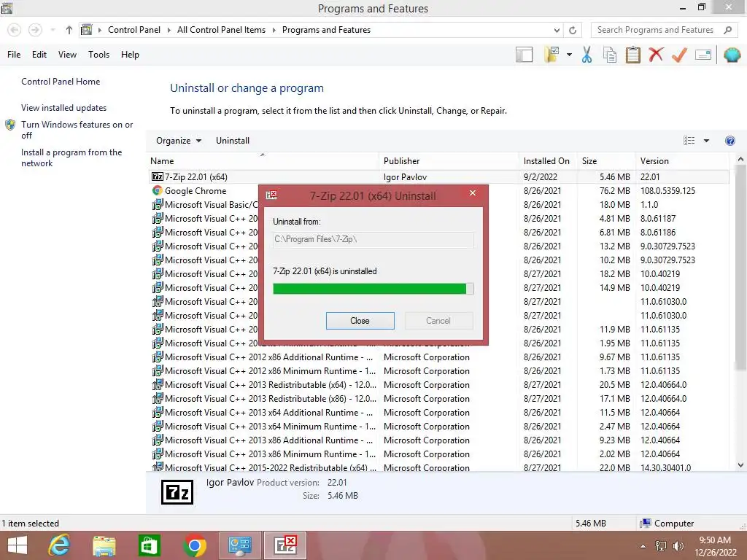Click the orange checkmark Properties toolbar icon
Viewport: 747px width, 560px height.
[679, 55]
